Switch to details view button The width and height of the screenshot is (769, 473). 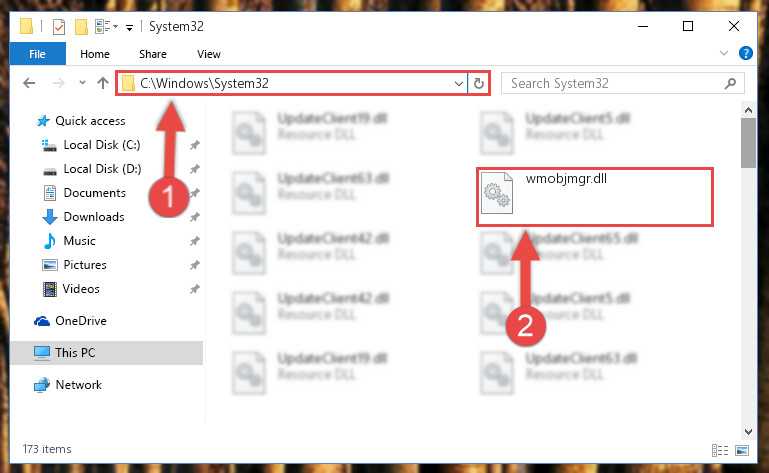[720, 450]
